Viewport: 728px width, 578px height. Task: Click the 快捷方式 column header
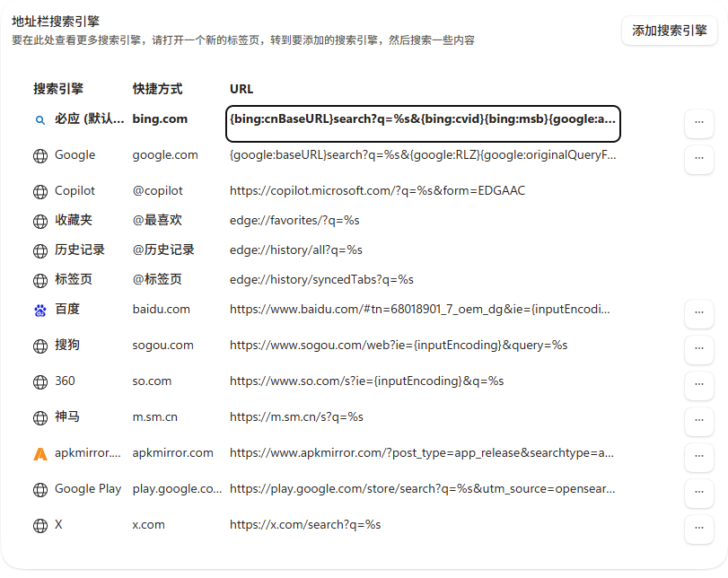pyautogui.click(x=157, y=89)
